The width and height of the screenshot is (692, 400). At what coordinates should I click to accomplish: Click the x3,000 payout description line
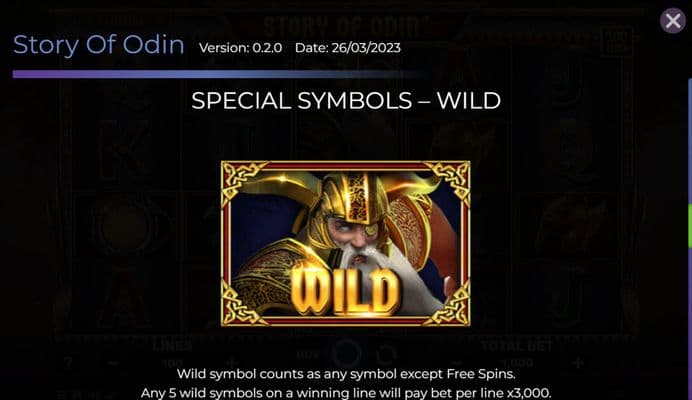pyautogui.click(x=346, y=392)
